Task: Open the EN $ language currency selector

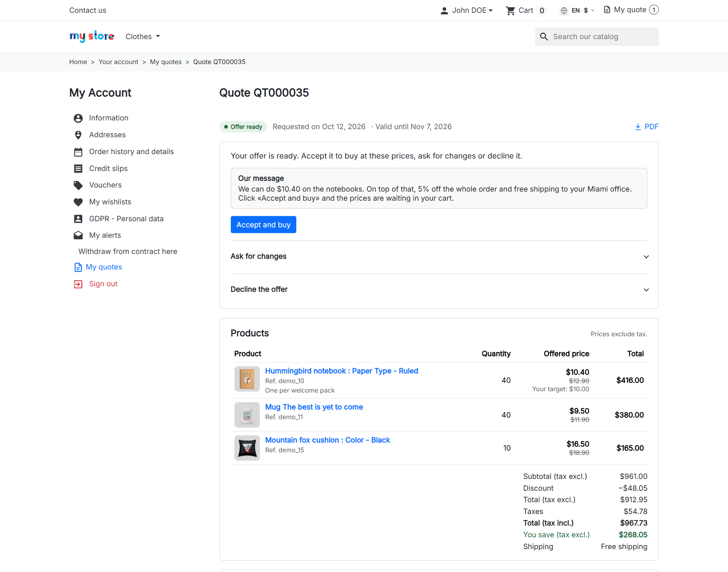Action: (577, 11)
